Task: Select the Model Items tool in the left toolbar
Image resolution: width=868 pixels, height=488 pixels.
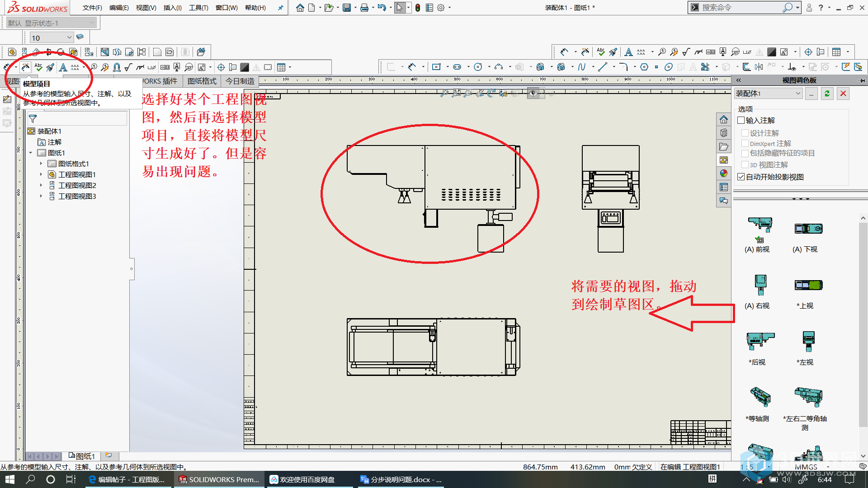Action: [25, 67]
